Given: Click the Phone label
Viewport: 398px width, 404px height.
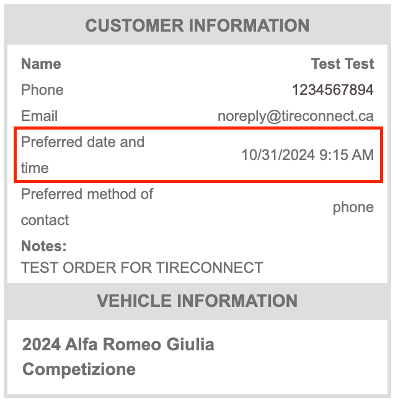Looking at the screenshot, I should [42, 90].
